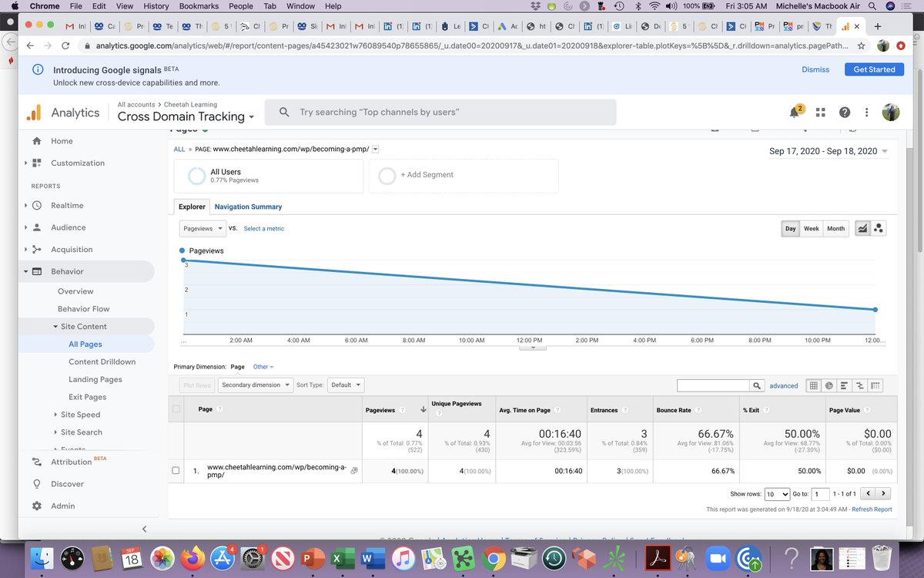The height and width of the screenshot is (578, 924).
Task: Open the Exit Pages report
Action: pos(87,397)
